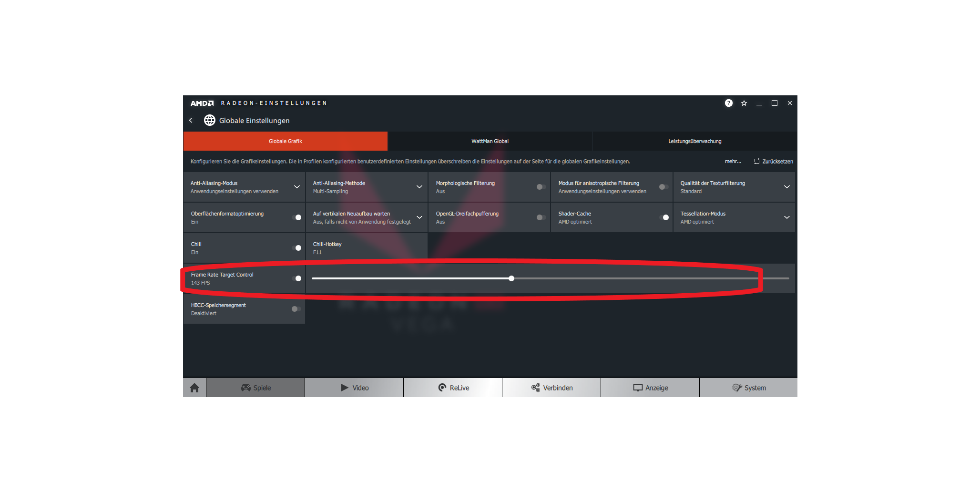Toggle Frame Rate Target Control switch

tap(296, 278)
